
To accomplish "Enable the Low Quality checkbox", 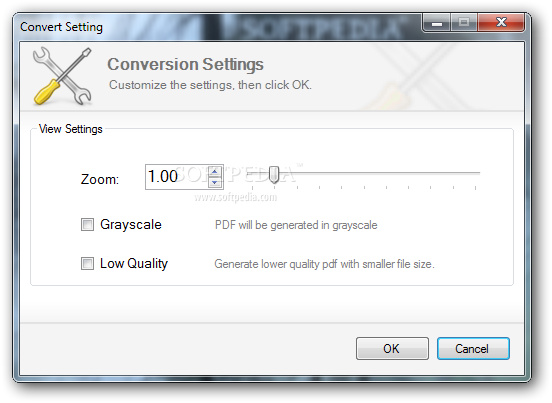I will (87, 263).
